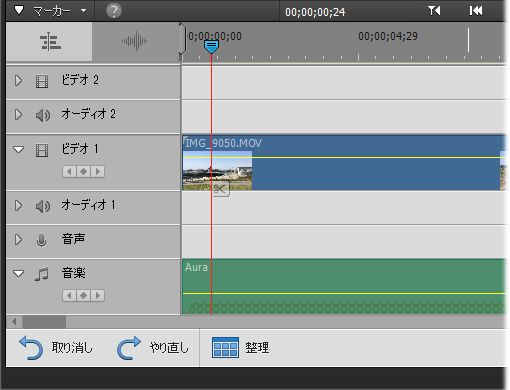This screenshot has height=390, width=510.
Task: Jump to the previous edit point
Action: point(476,11)
